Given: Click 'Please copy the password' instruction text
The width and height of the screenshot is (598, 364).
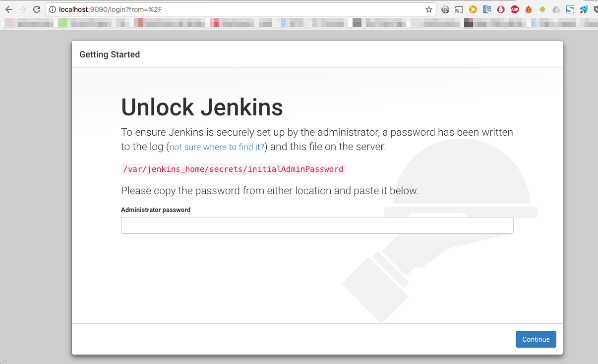Looking at the screenshot, I should tap(270, 191).
